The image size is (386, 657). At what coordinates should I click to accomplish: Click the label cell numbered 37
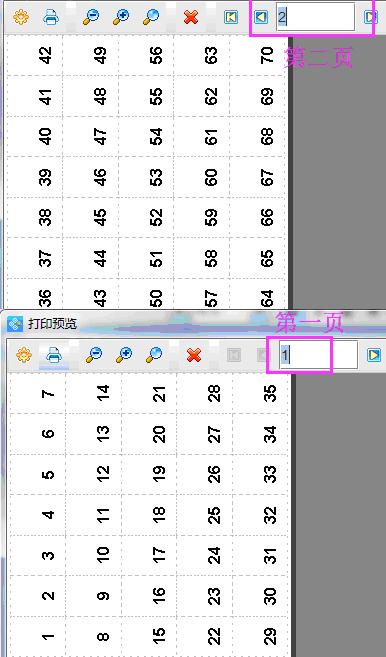click(x=35, y=258)
